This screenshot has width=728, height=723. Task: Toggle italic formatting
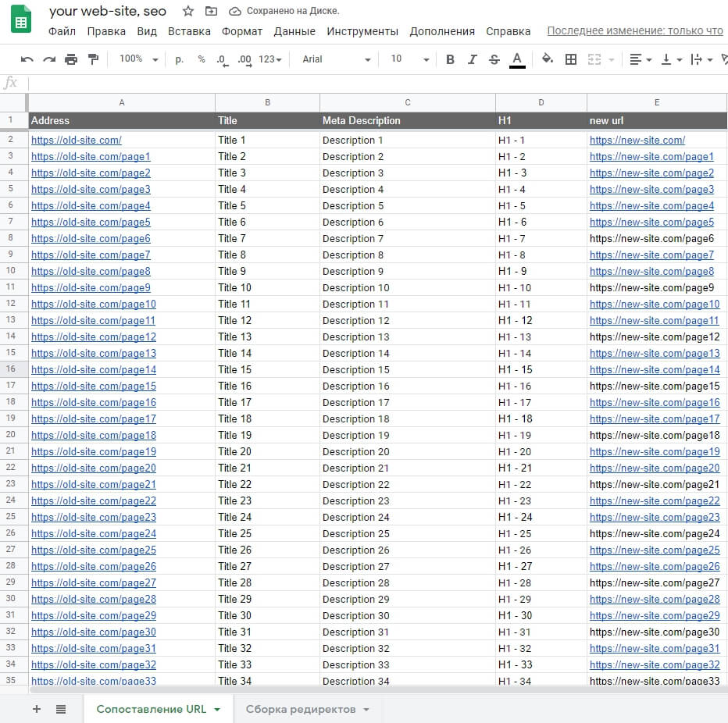click(472, 59)
